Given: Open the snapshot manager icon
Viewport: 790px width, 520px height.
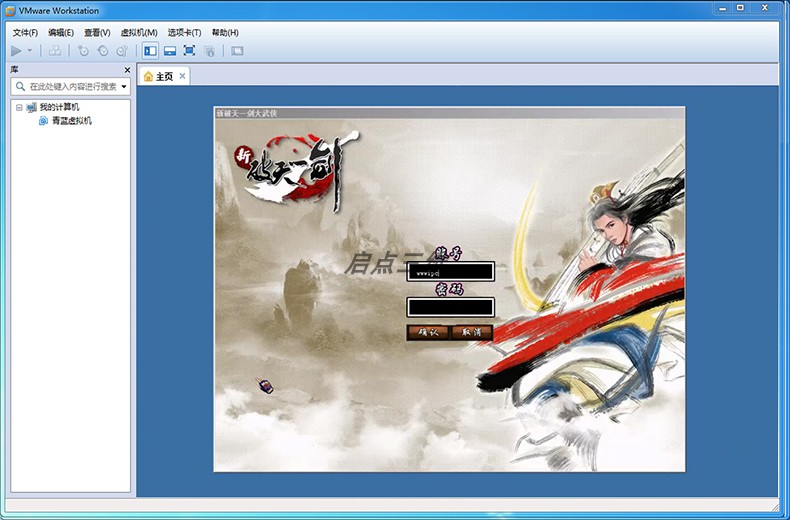Looking at the screenshot, I should [122, 51].
